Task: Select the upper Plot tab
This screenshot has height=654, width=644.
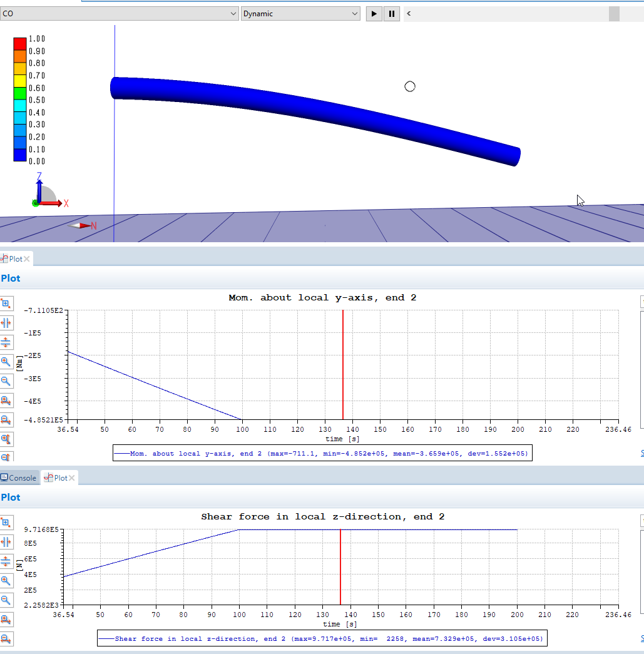Action: tap(13, 259)
